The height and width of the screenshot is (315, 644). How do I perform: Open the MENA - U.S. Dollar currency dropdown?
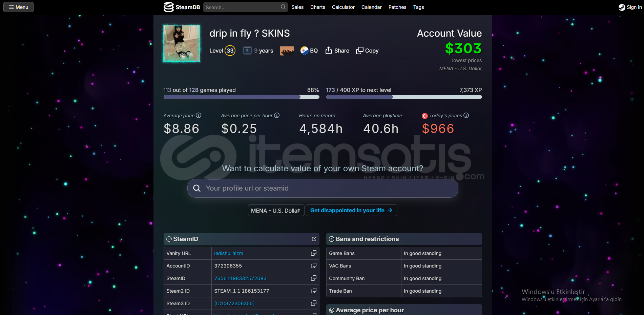tap(276, 211)
